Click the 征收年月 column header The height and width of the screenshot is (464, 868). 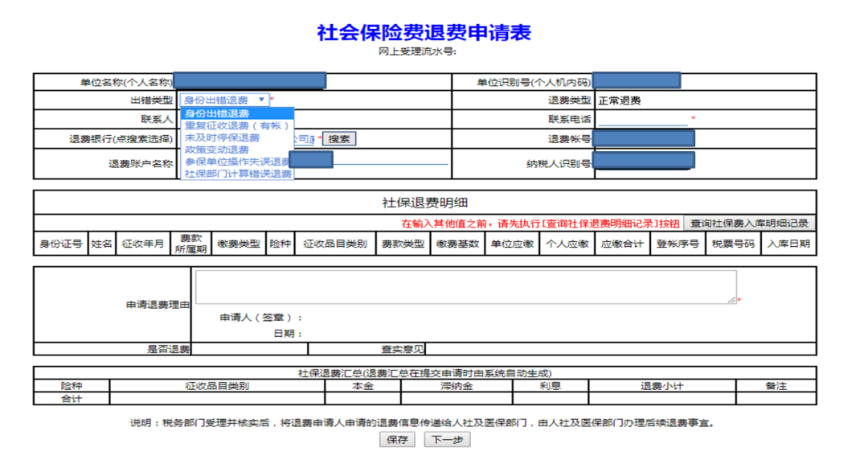pyautogui.click(x=143, y=244)
